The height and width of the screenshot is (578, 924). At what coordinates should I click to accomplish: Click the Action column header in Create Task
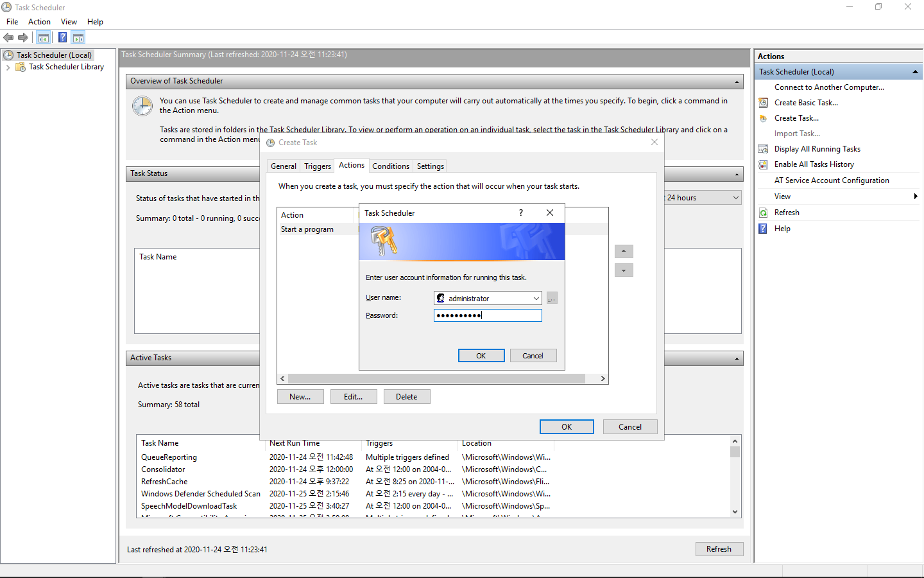click(317, 215)
